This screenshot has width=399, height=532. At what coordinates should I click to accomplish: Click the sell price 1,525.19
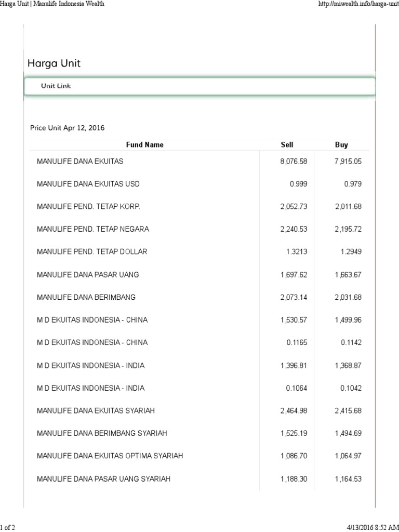tap(294, 433)
